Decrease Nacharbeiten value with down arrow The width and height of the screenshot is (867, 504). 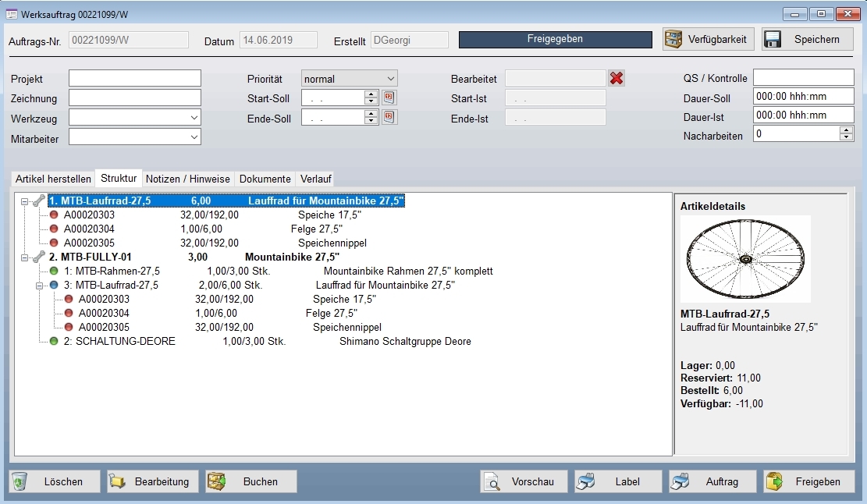pos(846,137)
